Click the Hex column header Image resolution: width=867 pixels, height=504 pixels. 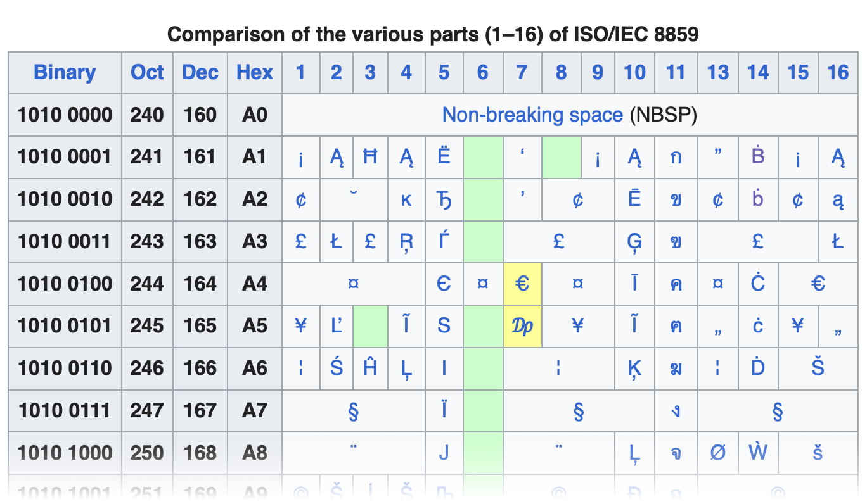pyautogui.click(x=255, y=72)
